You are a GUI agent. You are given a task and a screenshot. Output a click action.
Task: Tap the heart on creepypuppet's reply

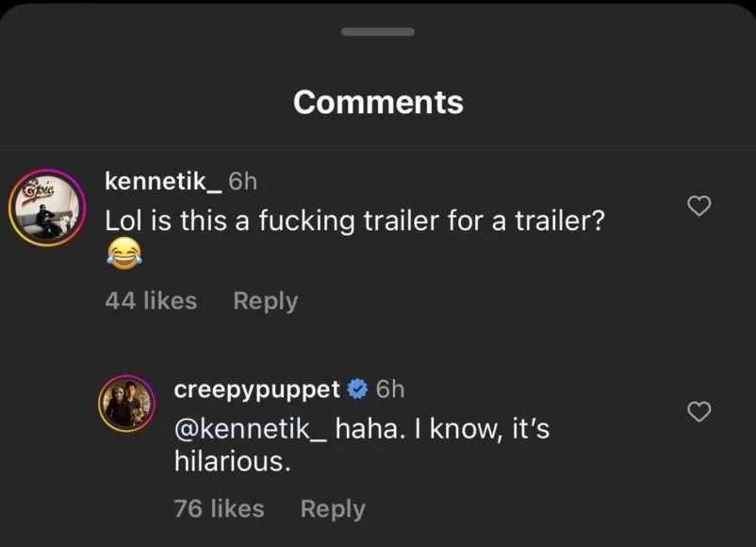(698, 412)
